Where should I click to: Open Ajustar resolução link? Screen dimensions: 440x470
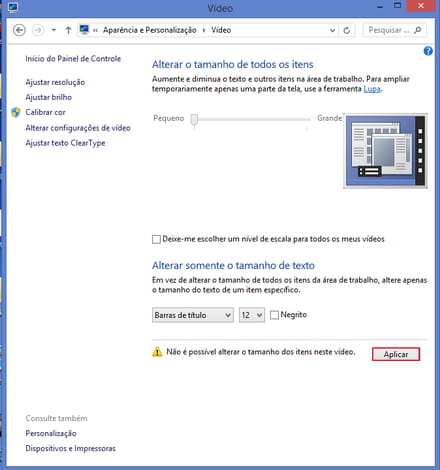[55, 82]
